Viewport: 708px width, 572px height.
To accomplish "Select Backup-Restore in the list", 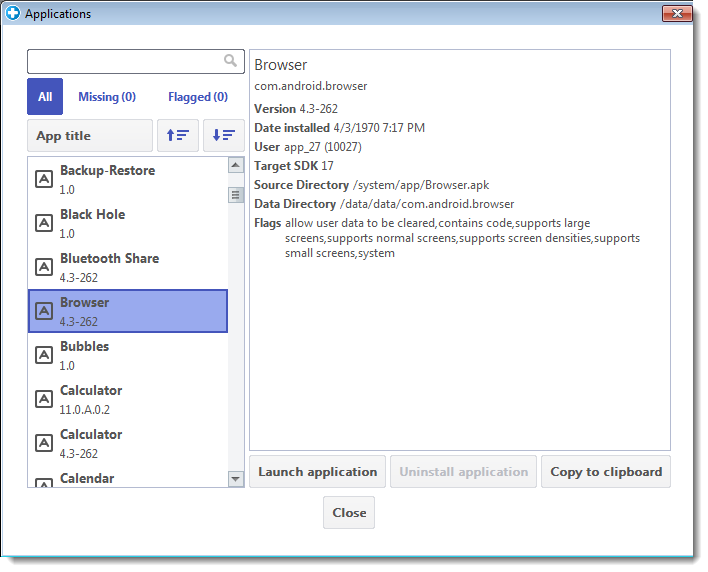I will [x=128, y=179].
